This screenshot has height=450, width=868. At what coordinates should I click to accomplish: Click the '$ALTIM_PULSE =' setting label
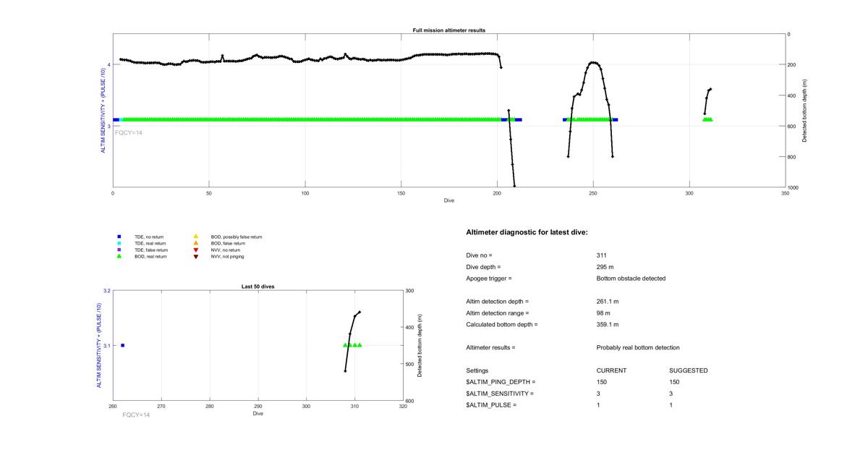[x=491, y=405]
